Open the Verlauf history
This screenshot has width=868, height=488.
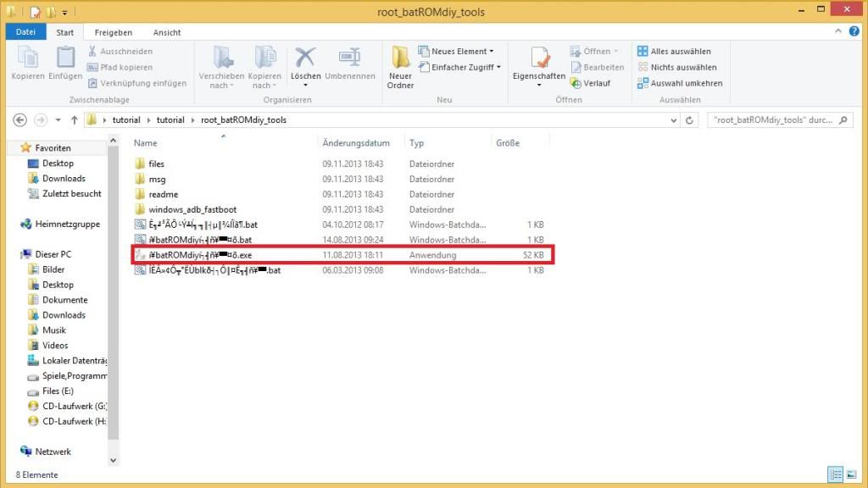[x=590, y=83]
